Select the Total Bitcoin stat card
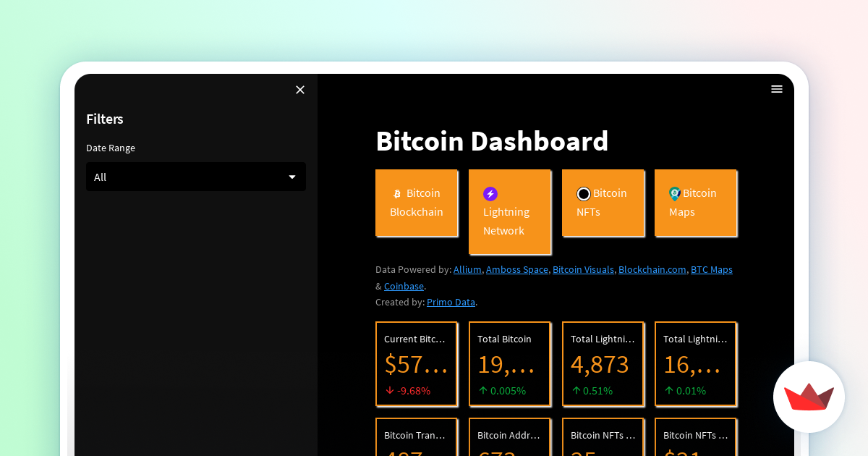This screenshot has width=868, height=456. point(510,363)
